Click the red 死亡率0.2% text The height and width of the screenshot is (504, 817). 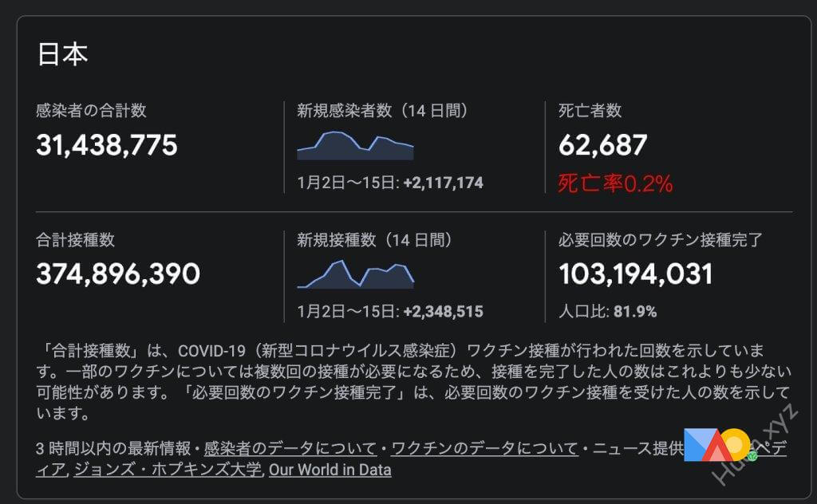pyautogui.click(x=615, y=183)
